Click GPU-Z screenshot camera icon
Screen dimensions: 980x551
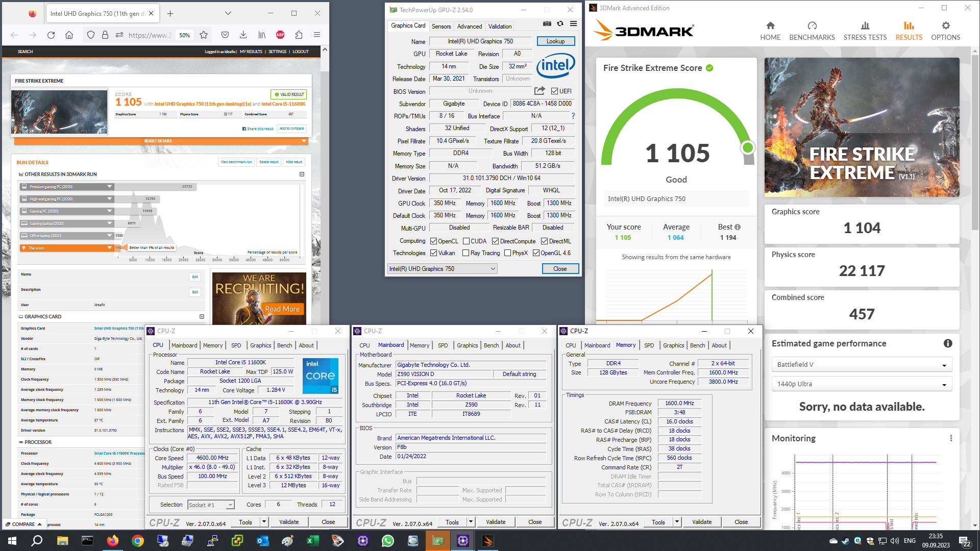click(547, 23)
